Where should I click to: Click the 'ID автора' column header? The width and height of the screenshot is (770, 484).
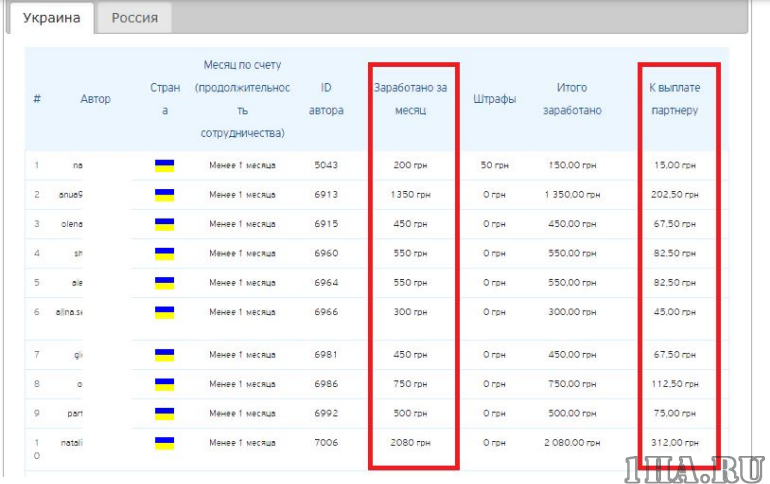326,99
